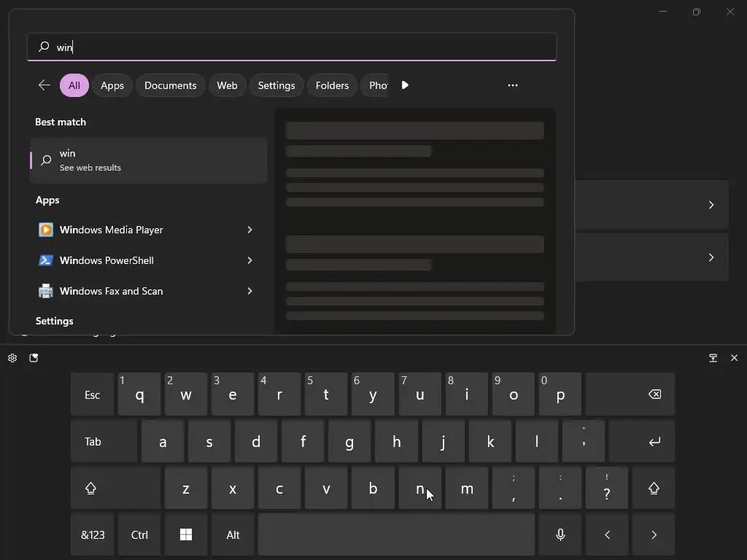The width and height of the screenshot is (747, 560).
Task: Click the search magnifier icon in search box
Action: click(44, 46)
